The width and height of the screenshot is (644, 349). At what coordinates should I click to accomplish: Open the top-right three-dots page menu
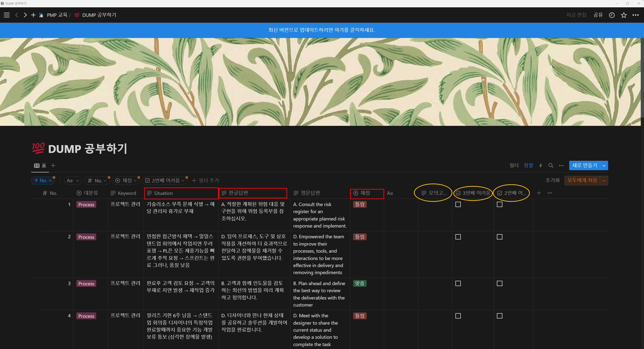[x=635, y=15]
